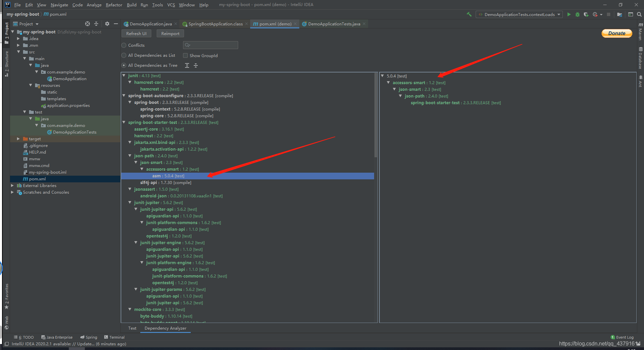
Task: Select the asm 5.0.4 dependency row
Action: 247,176
